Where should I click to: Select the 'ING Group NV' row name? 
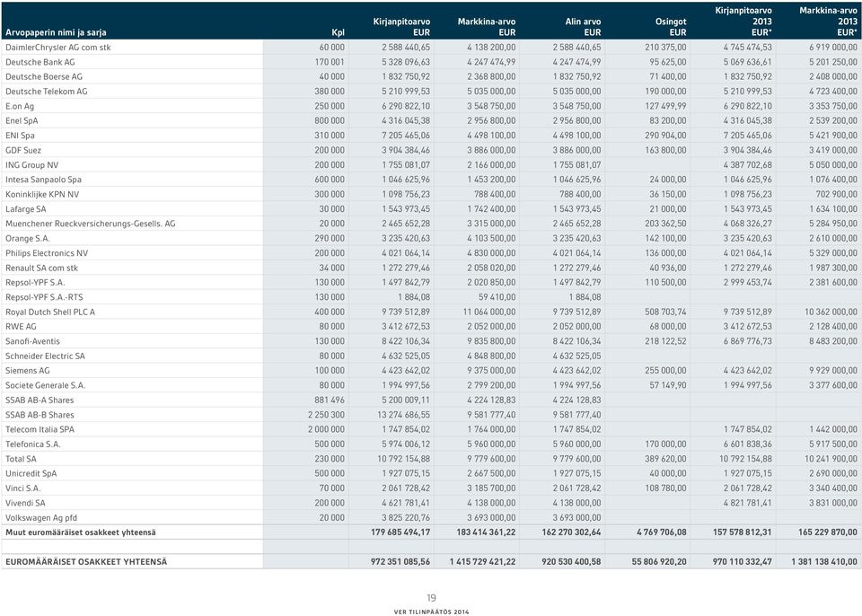[32, 165]
